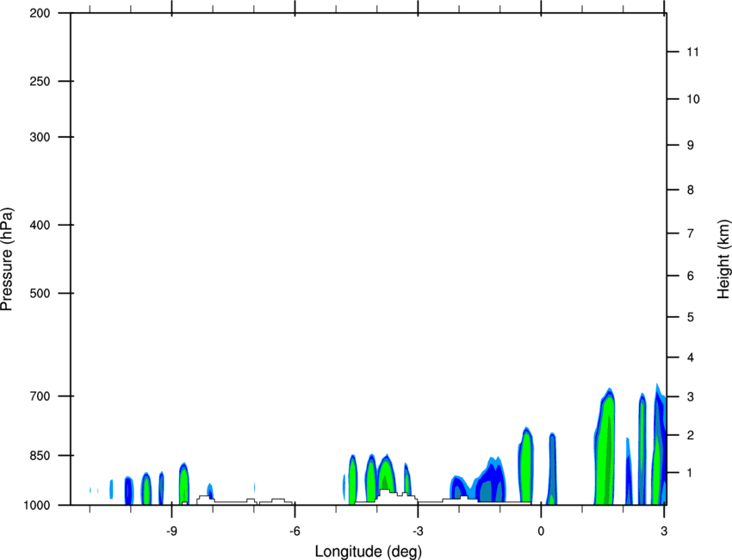732x560 pixels.
Task: Click the 3 km height label
Action: [x=691, y=396]
